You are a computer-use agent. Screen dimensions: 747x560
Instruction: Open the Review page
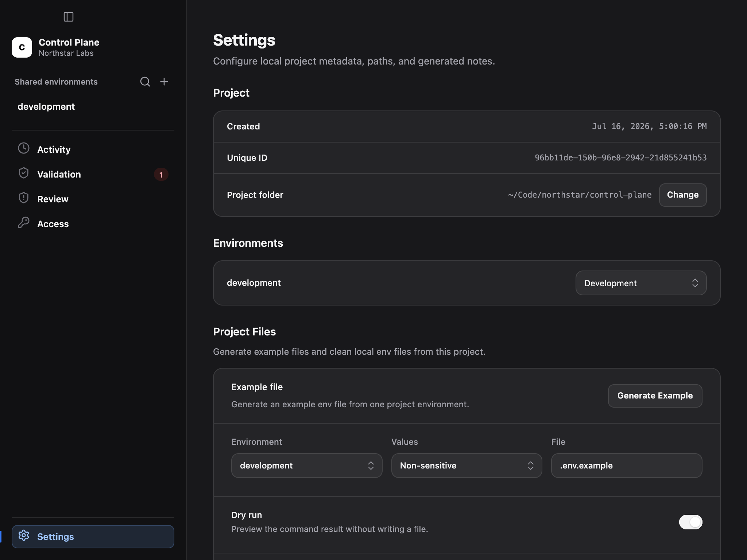click(x=93, y=199)
